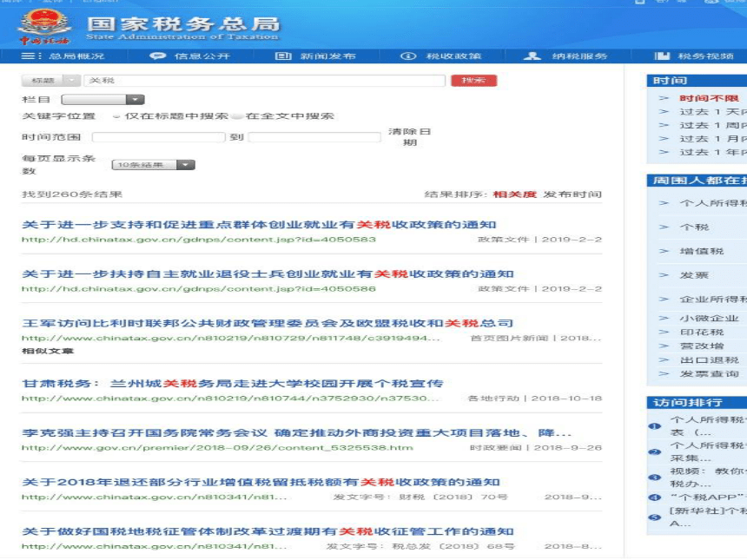Viewport: 747px width, 560px height.
Task: Go to the 信息公开 section
Action: tap(202, 56)
